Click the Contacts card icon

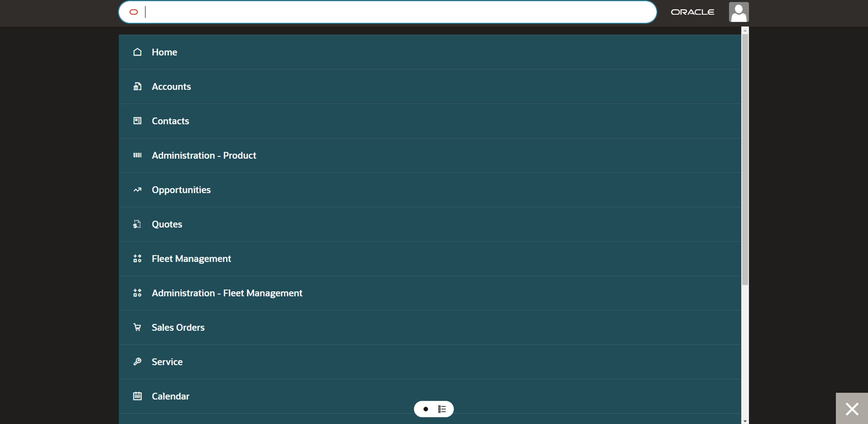pyautogui.click(x=137, y=121)
